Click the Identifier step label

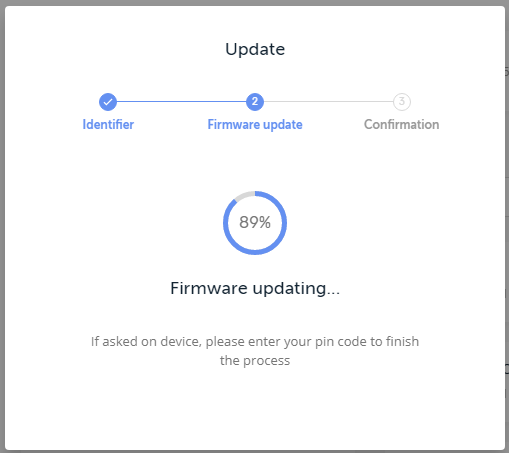coord(108,124)
